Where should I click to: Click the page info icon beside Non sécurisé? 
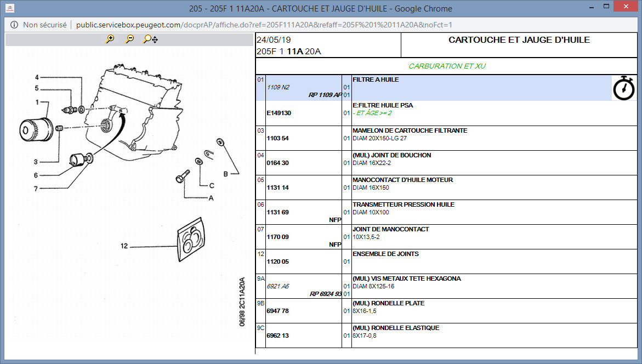(x=14, y=25)
